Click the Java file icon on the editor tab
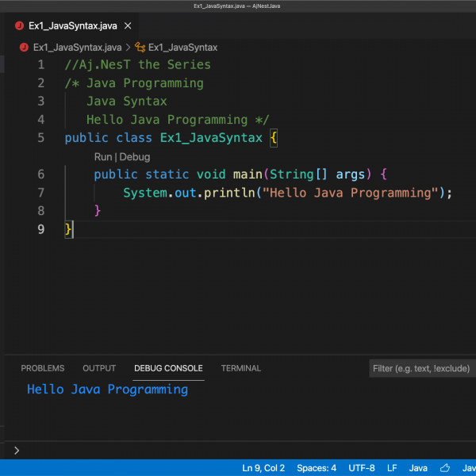The width and height of the screenshot is (476, 476). 19,25
